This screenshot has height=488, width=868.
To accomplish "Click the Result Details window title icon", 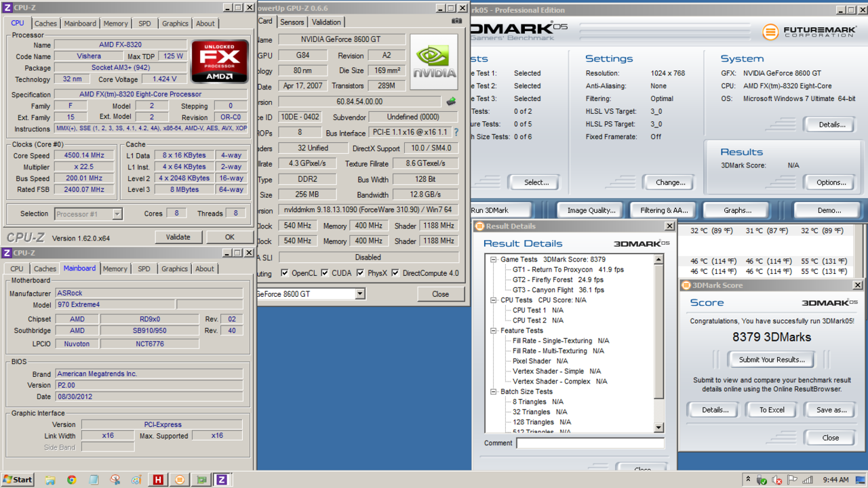I will pyautogui.click(x=479, y=226).
